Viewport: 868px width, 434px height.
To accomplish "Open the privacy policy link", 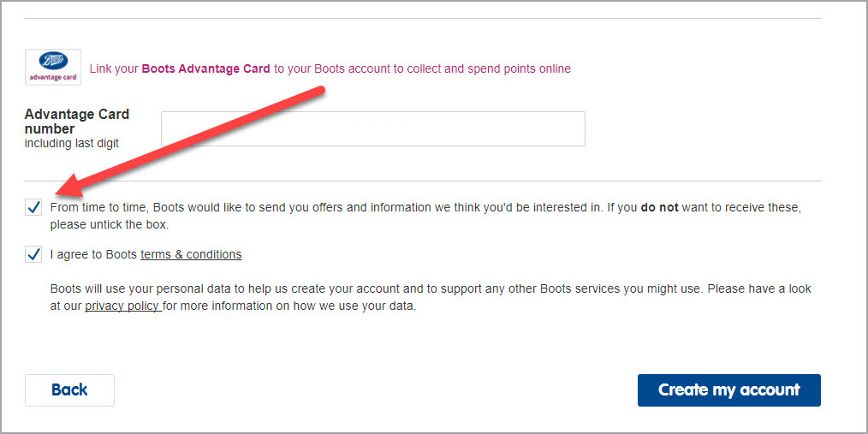I will [123, 306].
